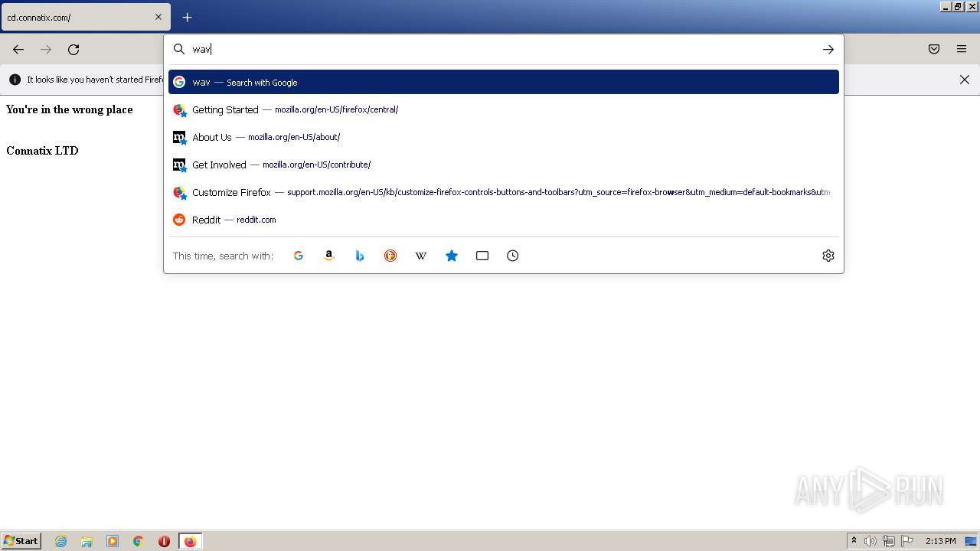Open volume control in system tray
Viewport: 980px width, 551px height.
click(x=871, y=541)
